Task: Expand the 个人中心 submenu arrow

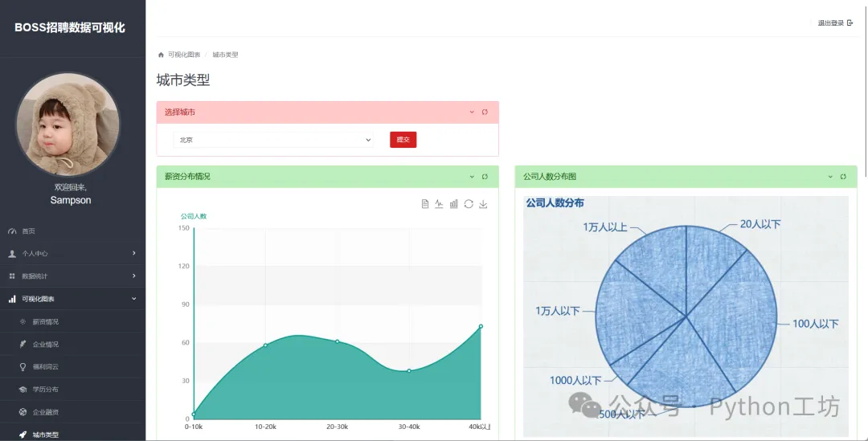Action: click(134, 253)
